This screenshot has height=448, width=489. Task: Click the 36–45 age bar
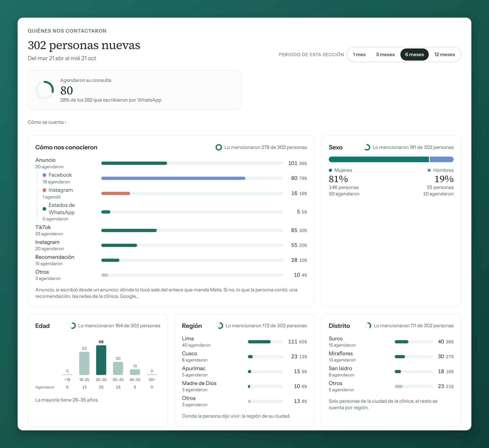pyautogui.click(x=118, y=368)
